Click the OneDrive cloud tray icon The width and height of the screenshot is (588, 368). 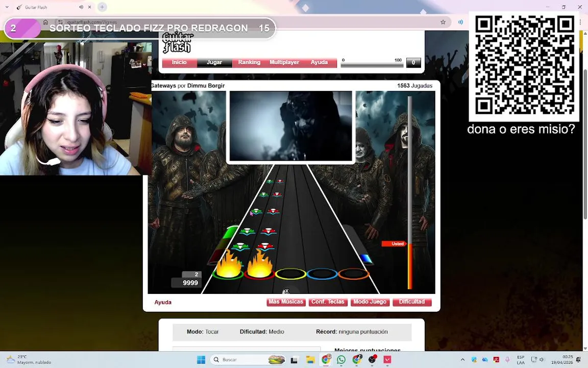coord(485,360)
